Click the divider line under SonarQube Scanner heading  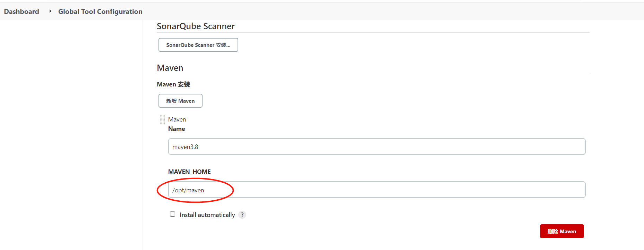[x=373, y=33]
